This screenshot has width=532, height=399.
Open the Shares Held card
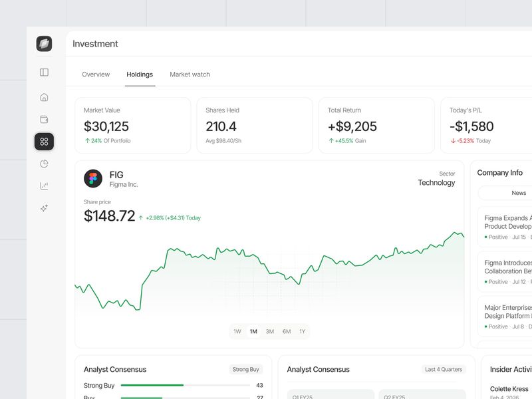255,126
